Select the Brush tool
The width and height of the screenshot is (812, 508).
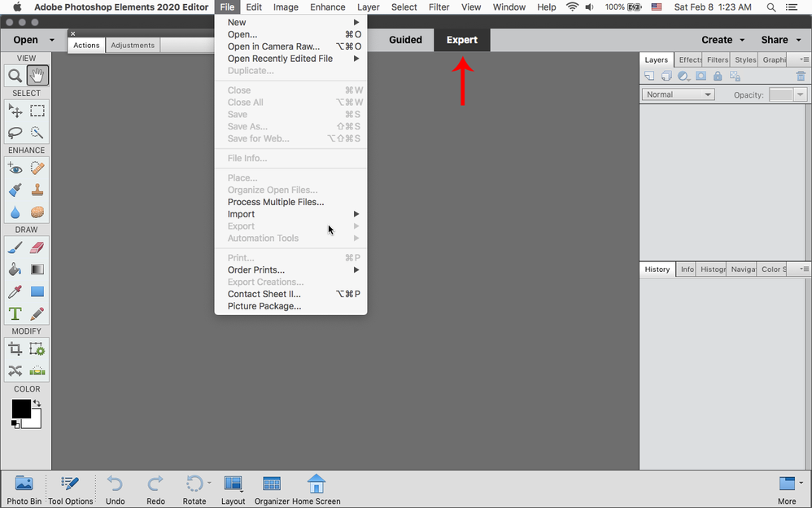(x=15, y=247)
